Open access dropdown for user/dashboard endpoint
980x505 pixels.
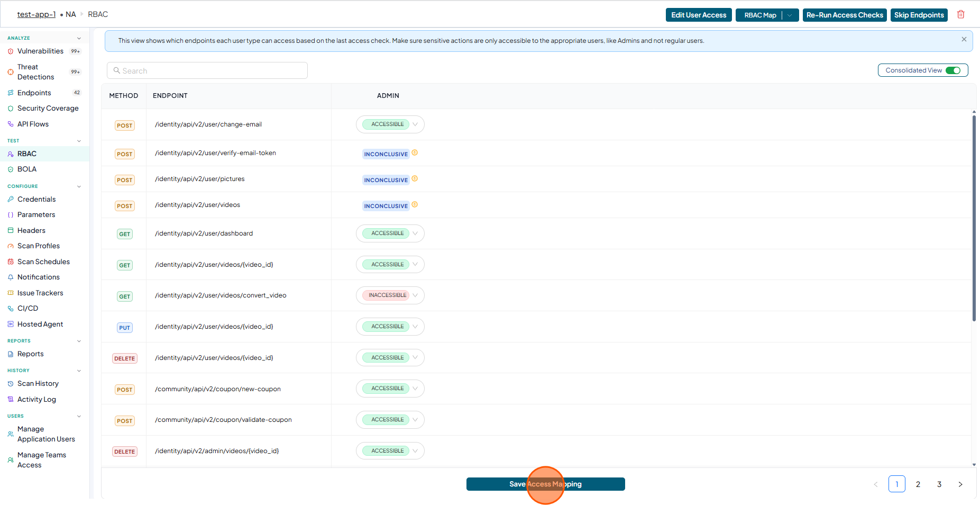point(390,233)
